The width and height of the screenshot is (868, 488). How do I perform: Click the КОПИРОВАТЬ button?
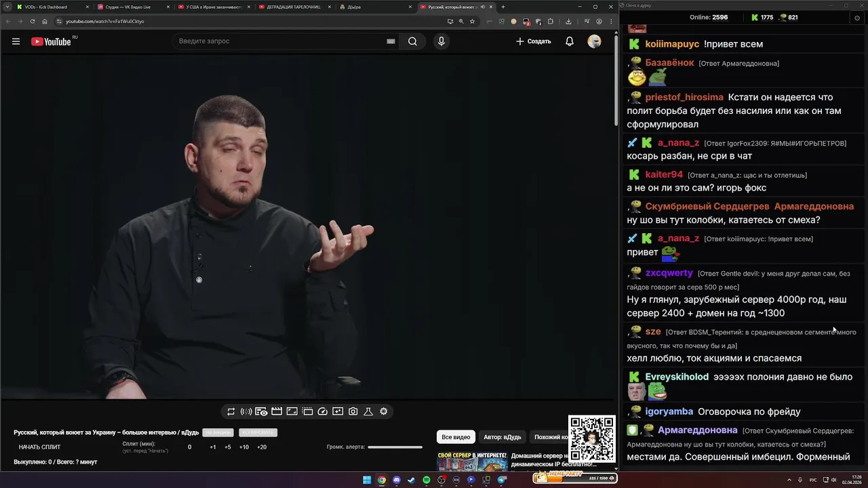(258, 432)
